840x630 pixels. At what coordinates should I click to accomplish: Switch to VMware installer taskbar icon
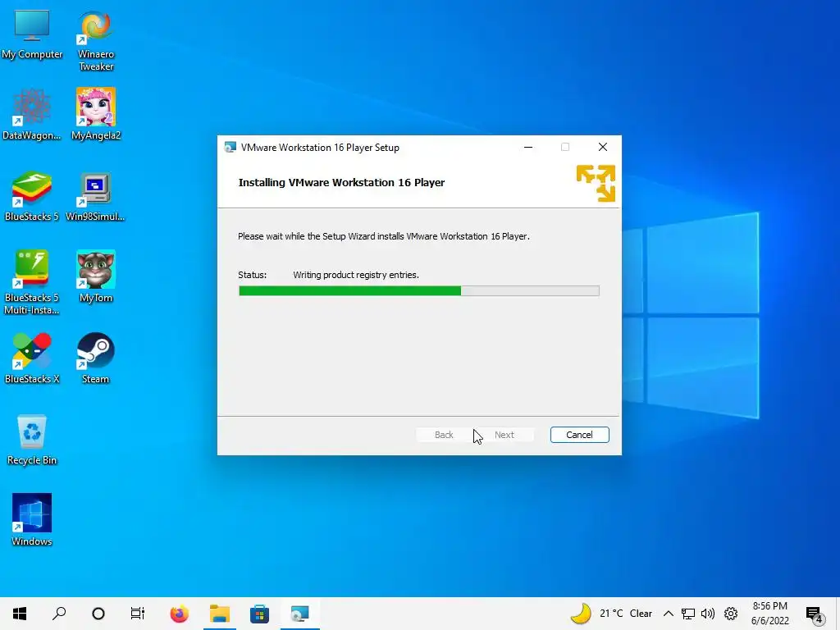(299, 614)
